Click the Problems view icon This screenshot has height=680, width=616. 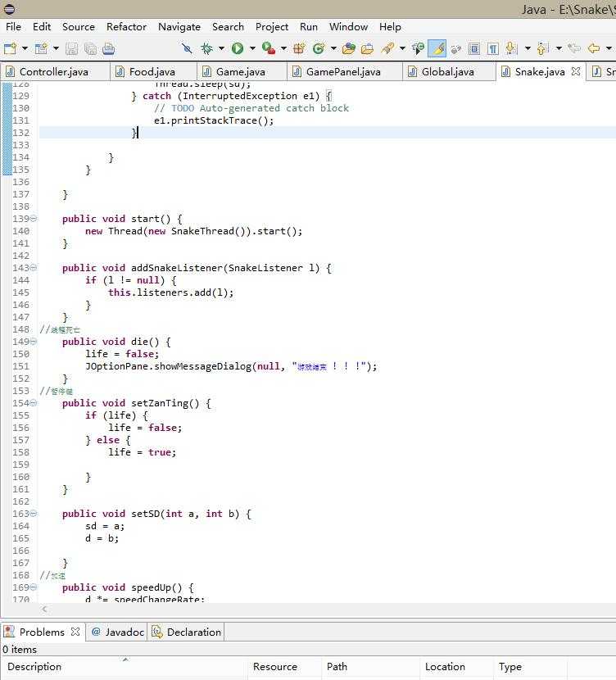pos(9,632)
